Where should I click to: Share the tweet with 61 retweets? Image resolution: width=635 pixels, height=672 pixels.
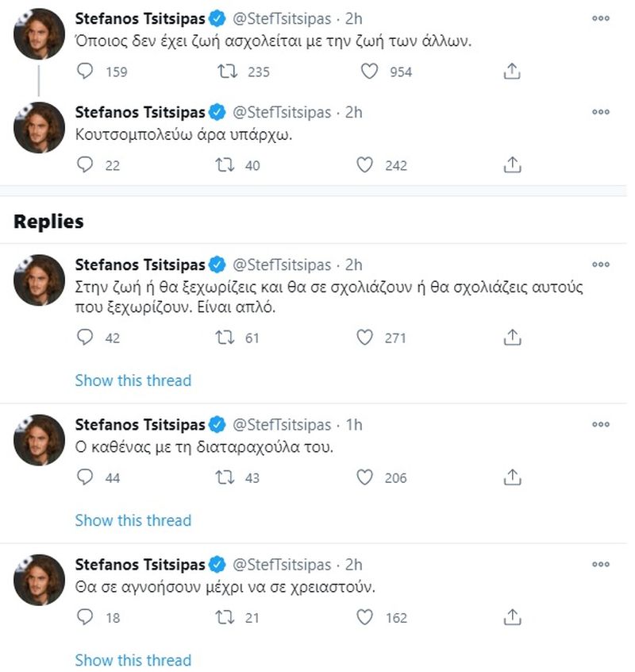[x=513, y=338]
